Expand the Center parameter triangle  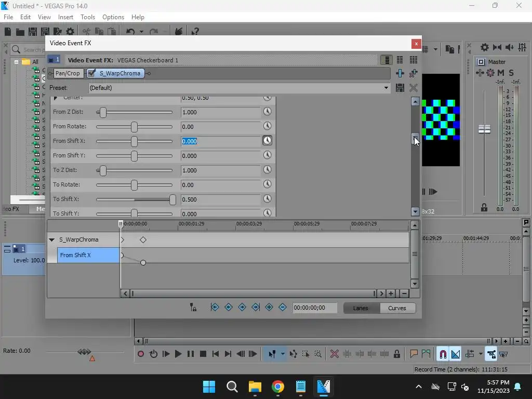coord(56,98)
